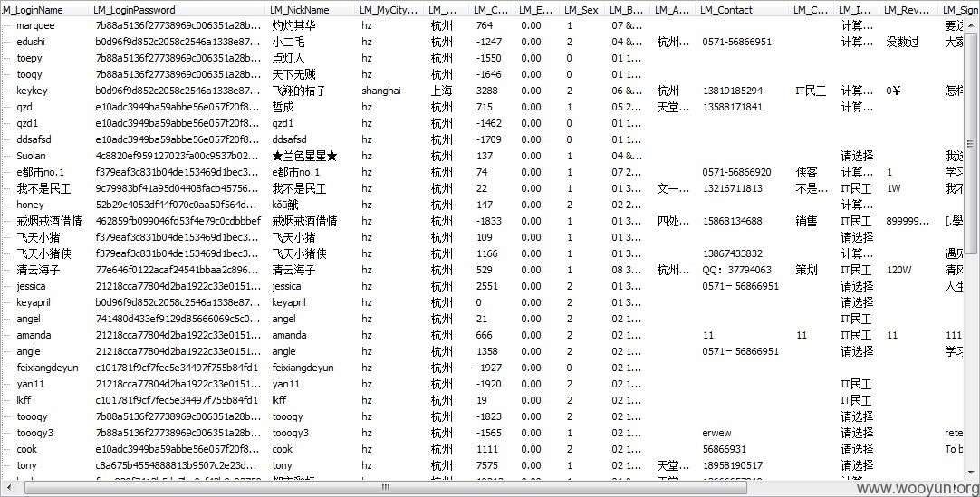The image size is (980, 497).
Task: Click the amanda login name
Action: pyautogui.click(x=34, y=335)
